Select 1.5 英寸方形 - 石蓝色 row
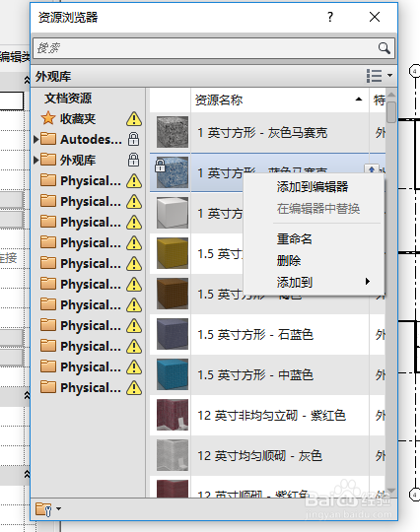 (x=267, y=335)
